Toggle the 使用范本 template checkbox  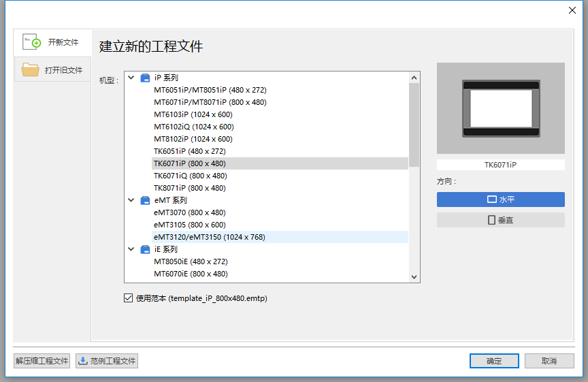pos(128,298)
